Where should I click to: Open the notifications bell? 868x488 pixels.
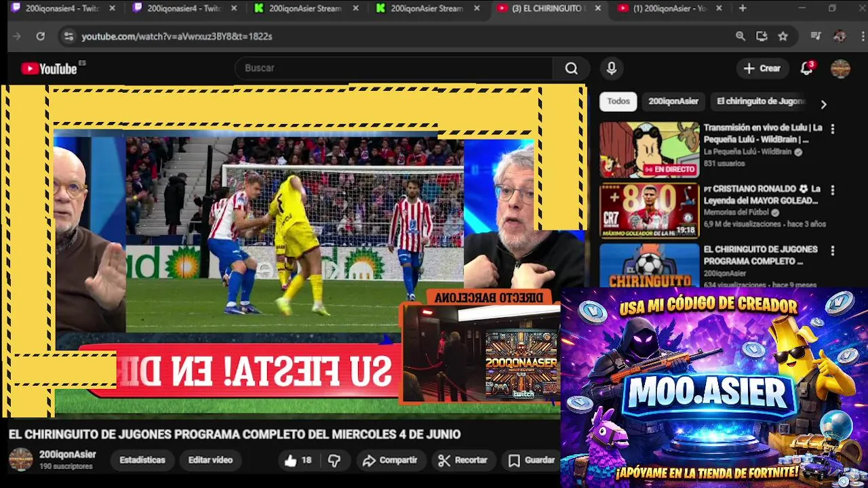[806, 68]
